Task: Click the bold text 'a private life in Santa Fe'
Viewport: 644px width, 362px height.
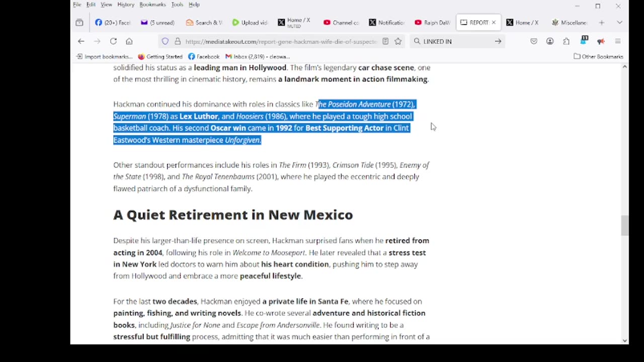Action: 305,302
